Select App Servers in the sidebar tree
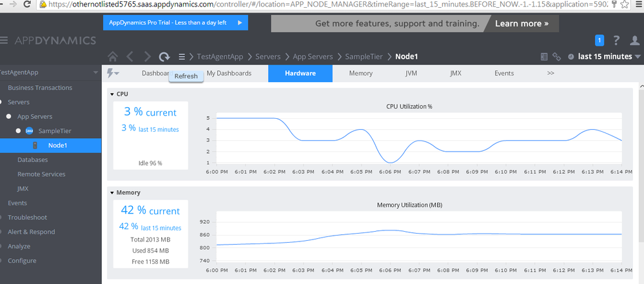 coord(35,117)
